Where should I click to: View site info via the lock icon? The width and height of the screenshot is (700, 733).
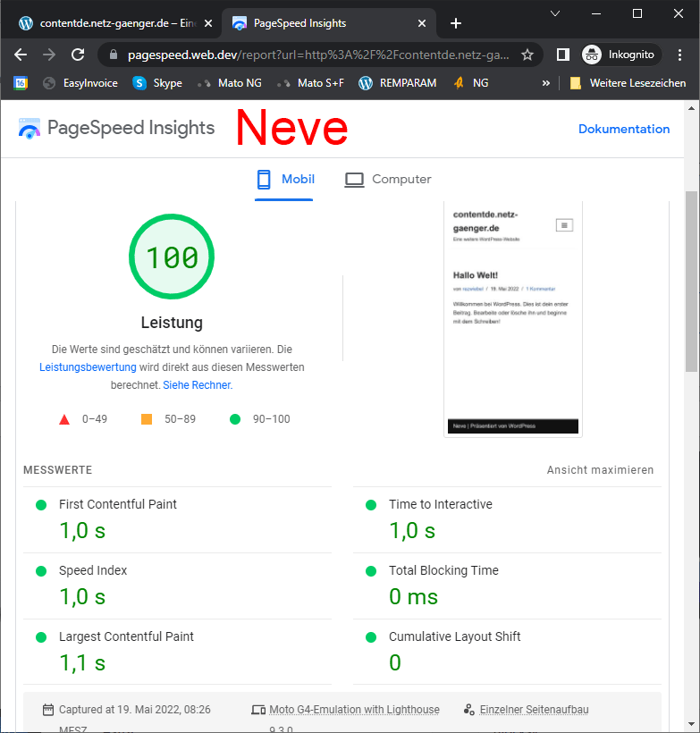pos(114,55)
